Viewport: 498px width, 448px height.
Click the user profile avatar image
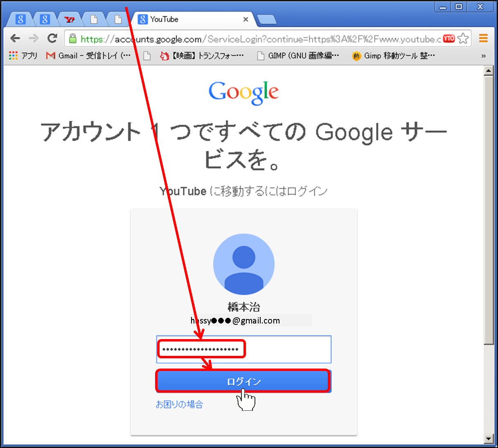(x=244, y=264)
